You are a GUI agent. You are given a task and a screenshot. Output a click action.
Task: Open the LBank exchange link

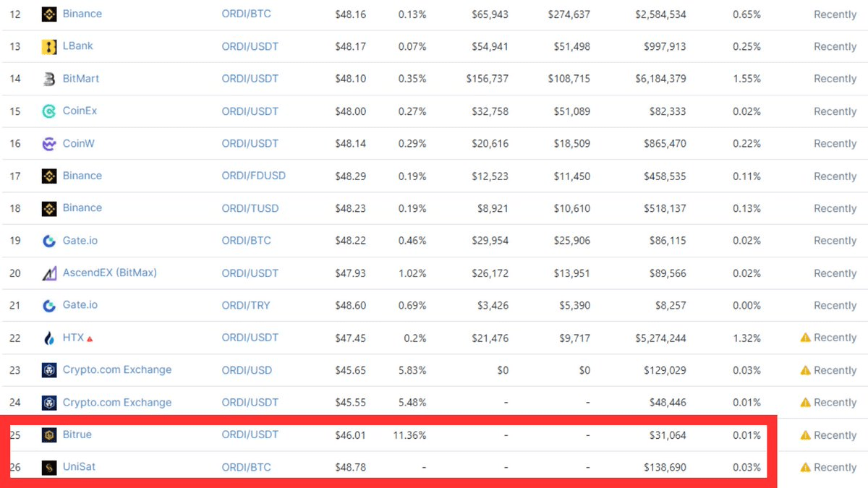(77, 46)
